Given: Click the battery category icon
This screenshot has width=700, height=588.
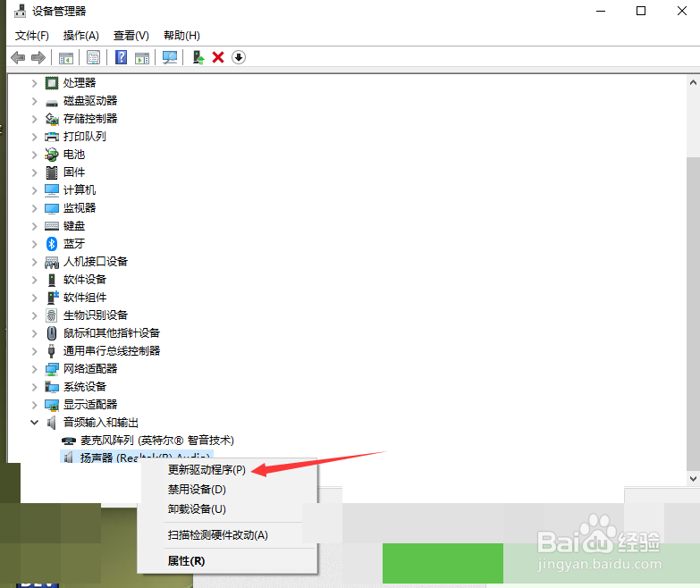Looking at the screenshot, I should click(x=52, y=155).
